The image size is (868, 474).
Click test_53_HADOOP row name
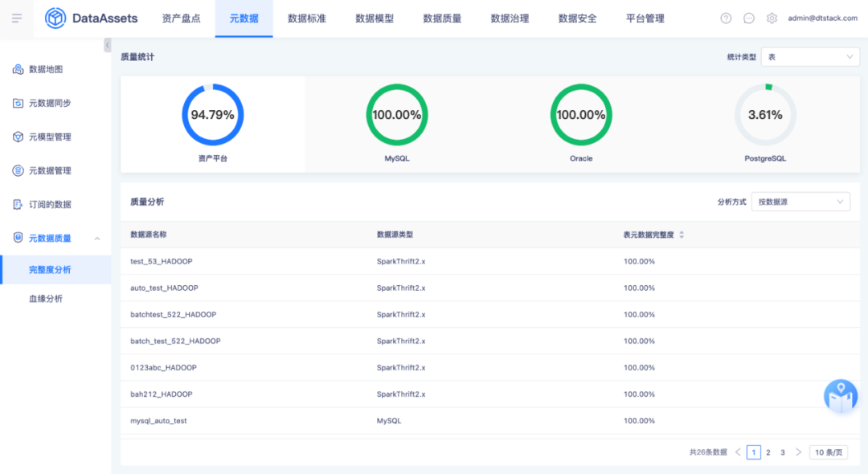tap(161, 261)
